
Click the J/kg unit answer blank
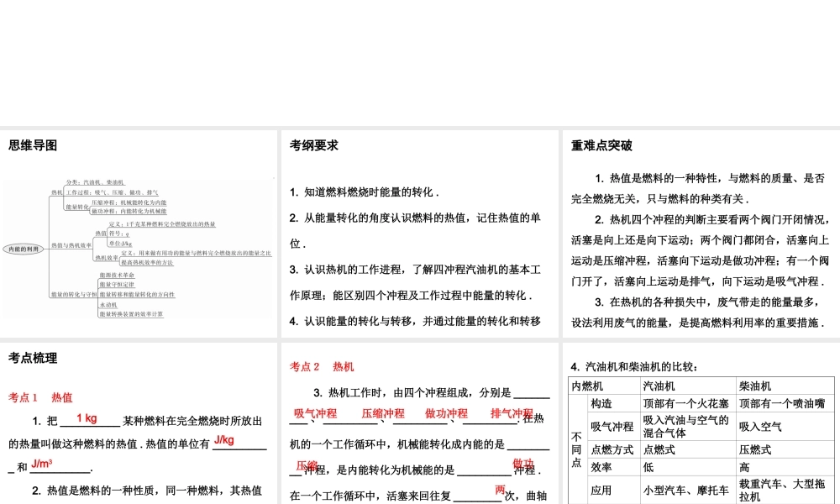point(225,440)
